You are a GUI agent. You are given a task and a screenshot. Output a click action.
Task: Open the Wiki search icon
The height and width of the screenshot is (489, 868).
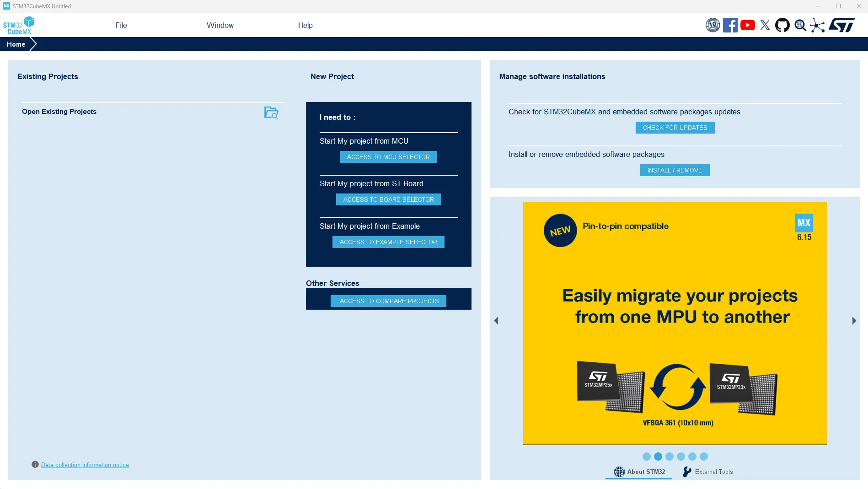coord(800,25)
